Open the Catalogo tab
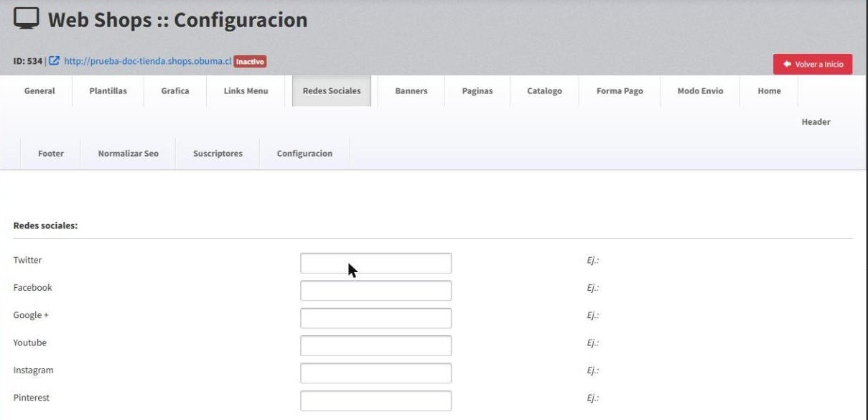Screen dimensions: 868x420 coord(544,91)
